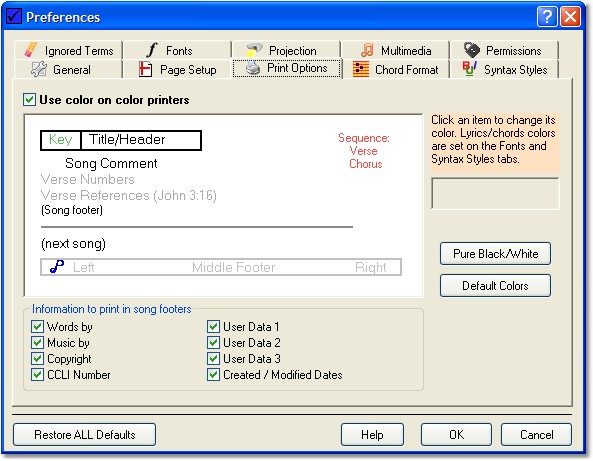Click the eraser icon on Ignored Terms tab
The height and width of the screenshot is (461, 593).
click(x=31, y=50)
